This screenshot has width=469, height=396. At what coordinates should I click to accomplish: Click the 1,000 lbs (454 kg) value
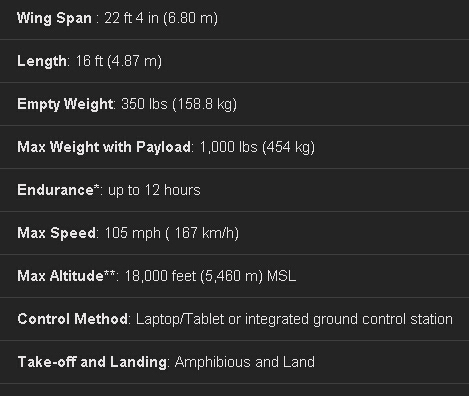[x=257, y=147]
